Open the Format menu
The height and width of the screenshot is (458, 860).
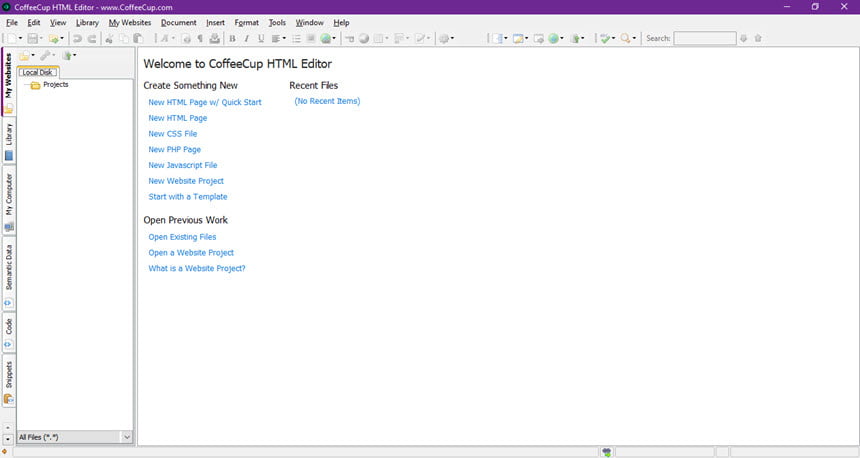pyautogui.click(x=247, y=22)
